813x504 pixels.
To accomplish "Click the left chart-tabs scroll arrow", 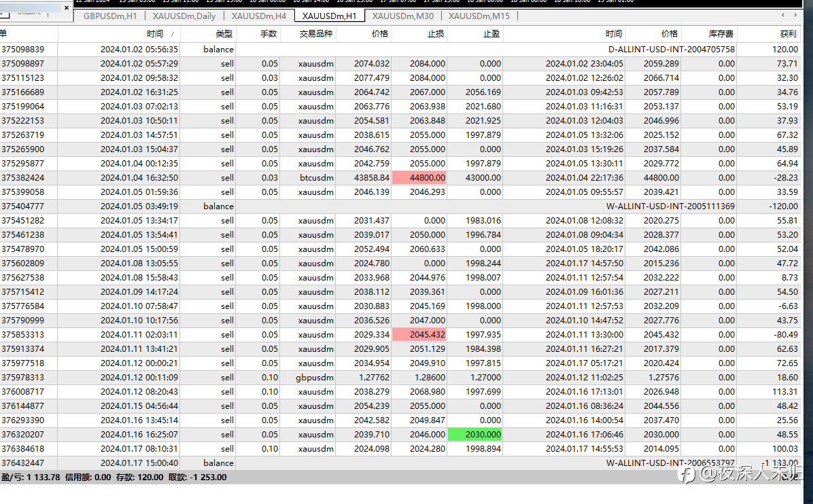I will [x=783, y=16].
